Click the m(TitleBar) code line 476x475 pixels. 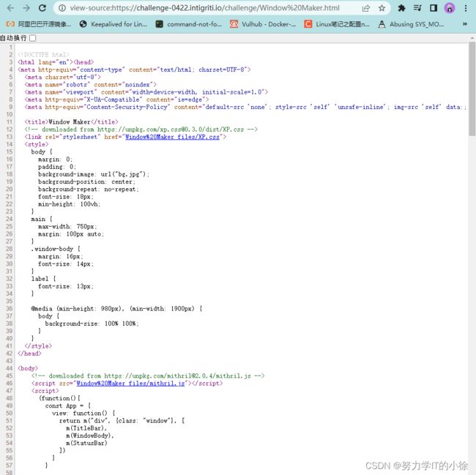point(86,428)
